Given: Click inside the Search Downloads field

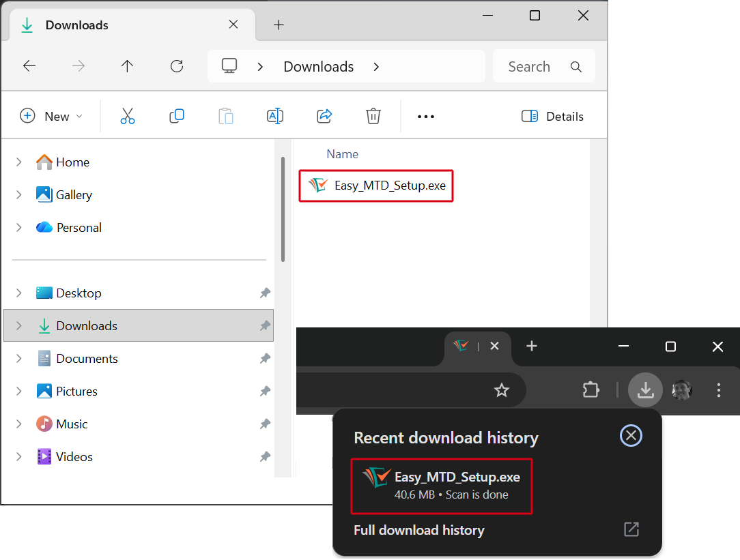Looking at the screenshot, I should click(x=539, y=66).
